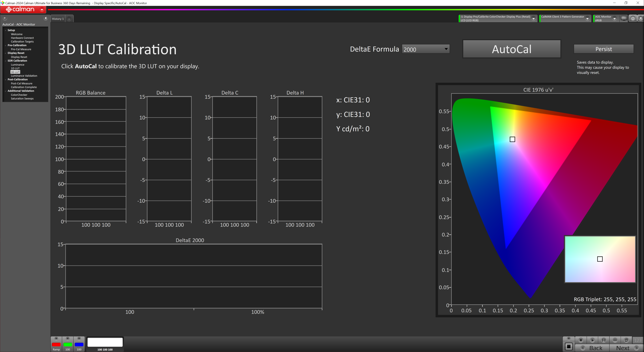Switch to the History 1 tab

(58, 19)
